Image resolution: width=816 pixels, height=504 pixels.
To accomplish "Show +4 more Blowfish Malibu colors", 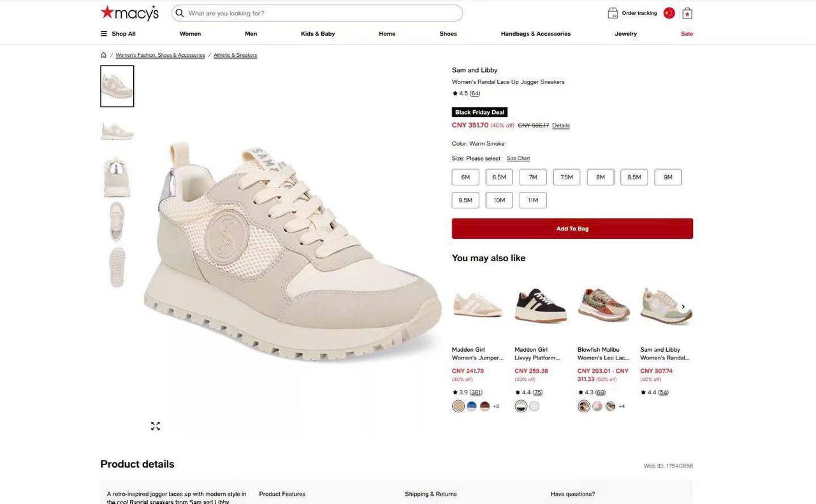I will pyautogui.click(x=622, y=407).
